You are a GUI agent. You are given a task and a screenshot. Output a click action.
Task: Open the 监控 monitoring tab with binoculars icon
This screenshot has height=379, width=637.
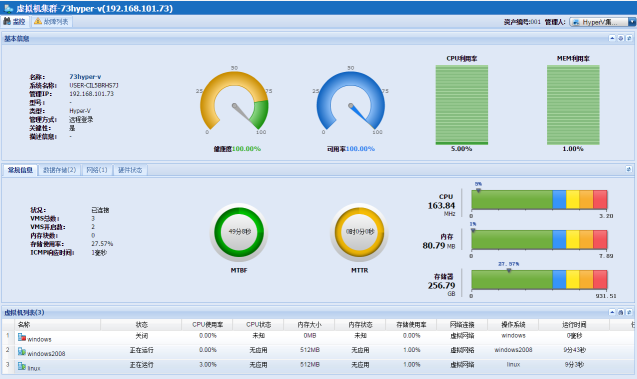[x=15, y=22]
